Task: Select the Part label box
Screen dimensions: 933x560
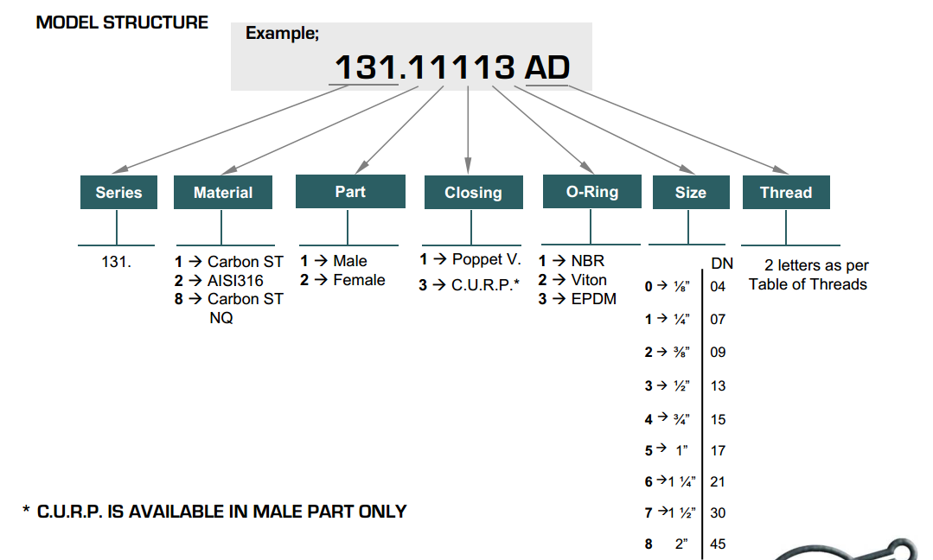Action: point(350,192)
